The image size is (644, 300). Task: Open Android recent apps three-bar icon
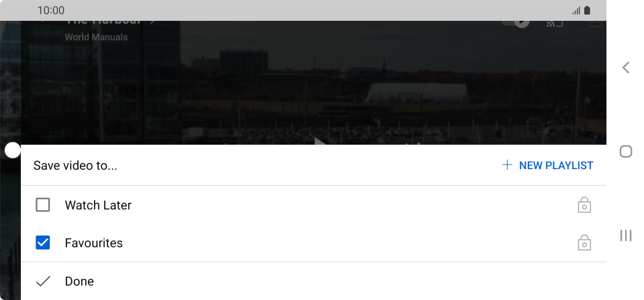coord(625,236)
